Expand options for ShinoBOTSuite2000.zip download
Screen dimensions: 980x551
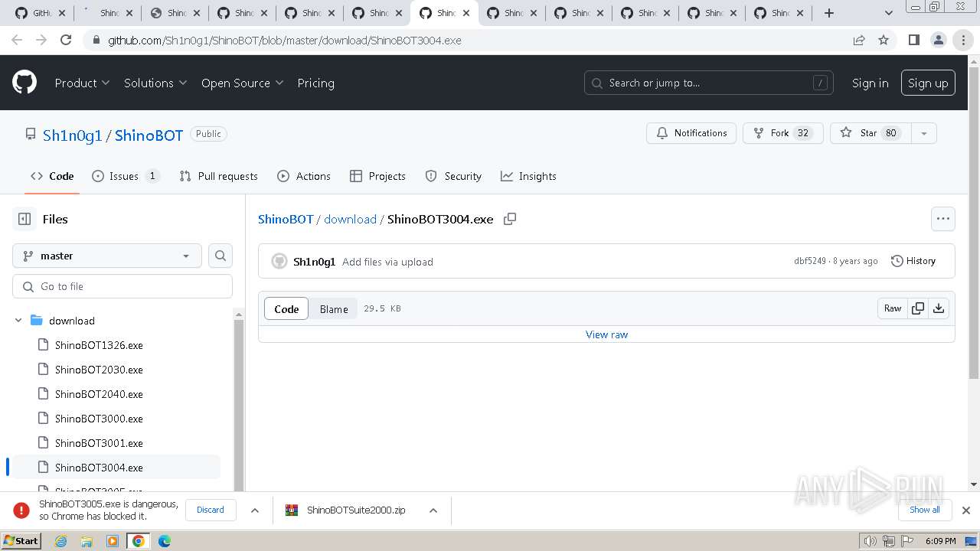[433, 510]
